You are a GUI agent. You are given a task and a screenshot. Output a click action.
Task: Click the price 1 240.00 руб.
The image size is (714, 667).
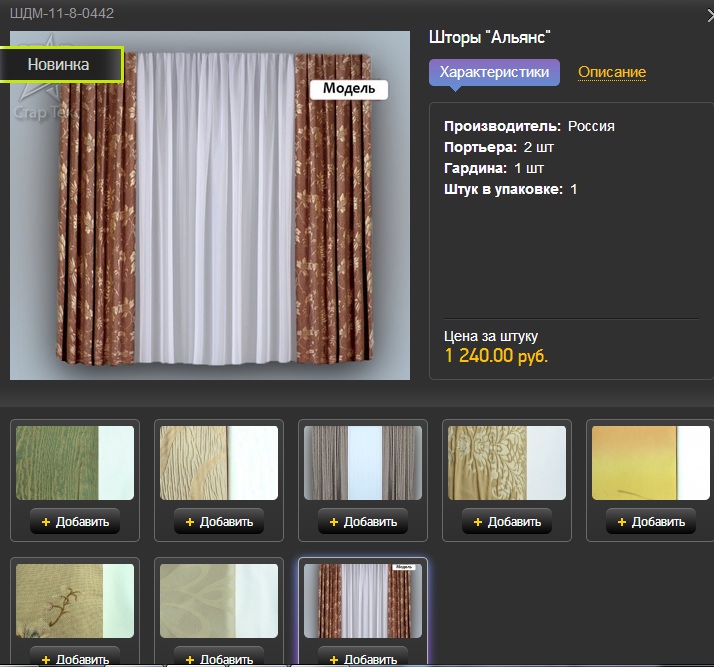point(496,356)
